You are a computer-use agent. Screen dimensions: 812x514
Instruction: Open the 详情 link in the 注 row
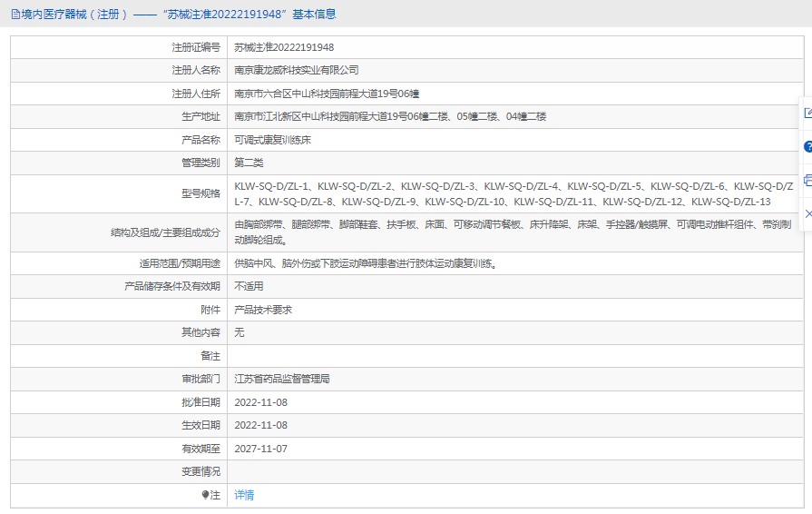[x=244, y=495]
